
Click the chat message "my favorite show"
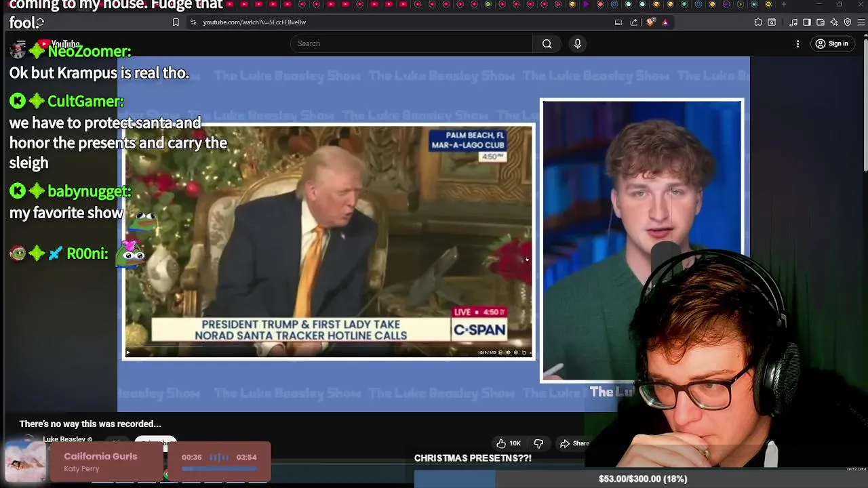tap(66, 213)
